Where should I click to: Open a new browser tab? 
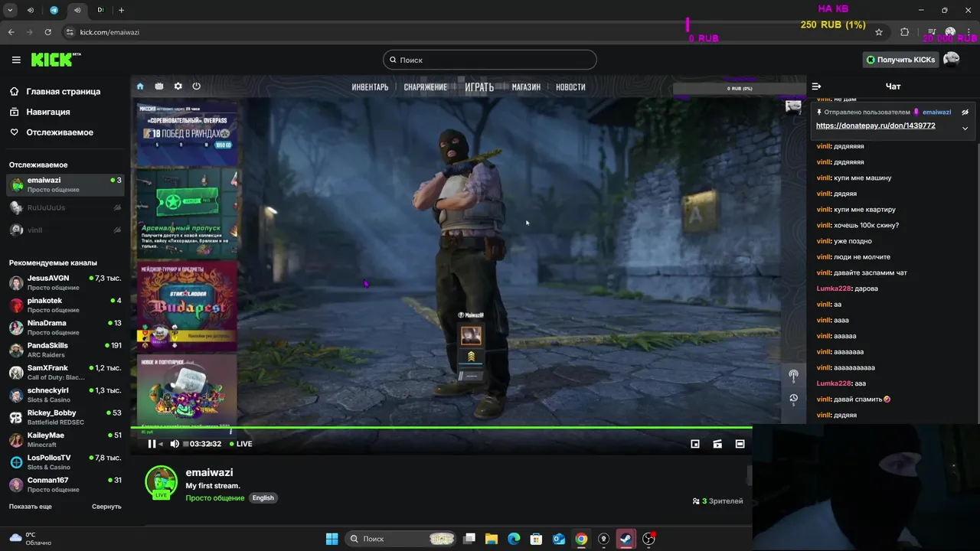click(x=121, y=10)
